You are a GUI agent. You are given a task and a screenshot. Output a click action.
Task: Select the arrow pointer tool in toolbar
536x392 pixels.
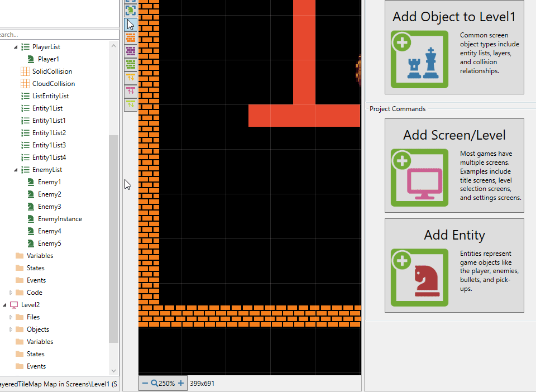tap(131, 25)
